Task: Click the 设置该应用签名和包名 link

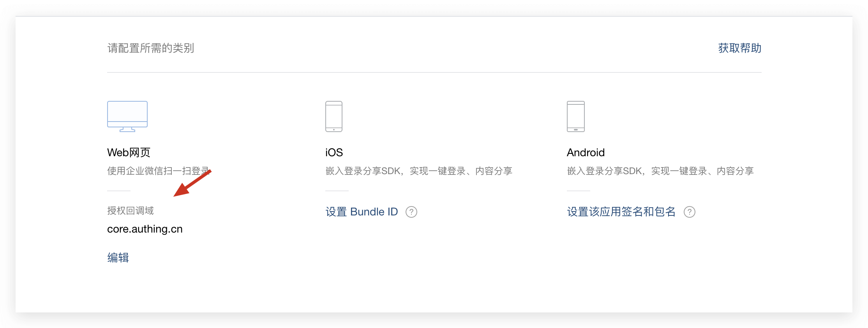Action: tap(621, 212)
